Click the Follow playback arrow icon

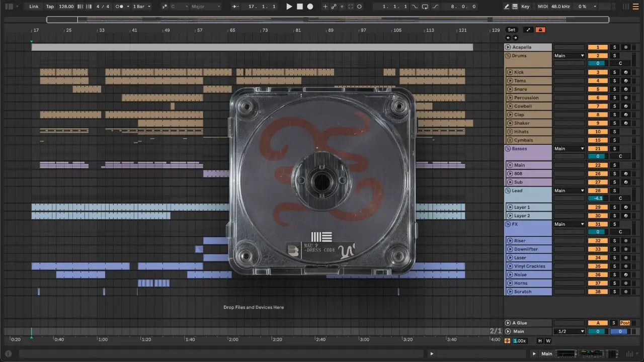click(235, 7)
